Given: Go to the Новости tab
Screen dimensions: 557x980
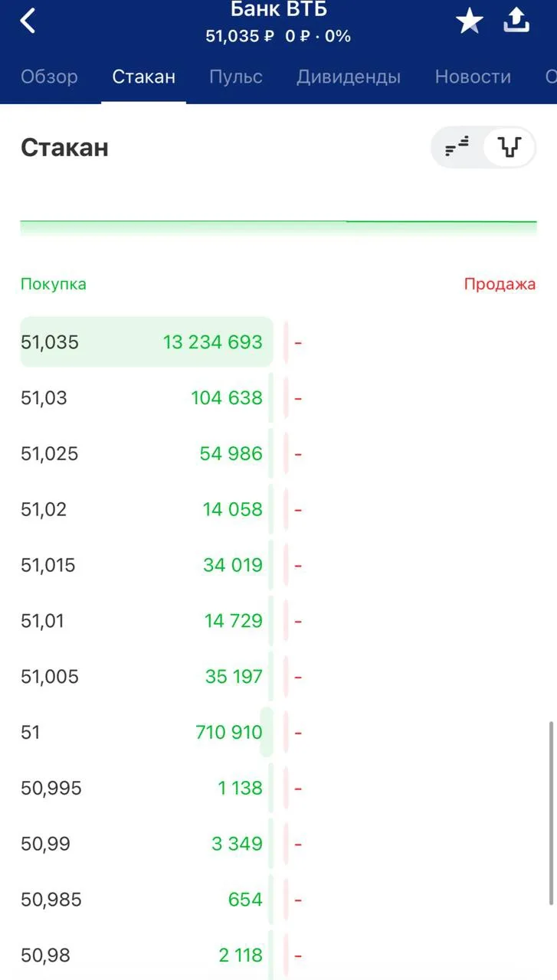Looking at the screenshot, I should pyautogui.click(x=473, y=77).
